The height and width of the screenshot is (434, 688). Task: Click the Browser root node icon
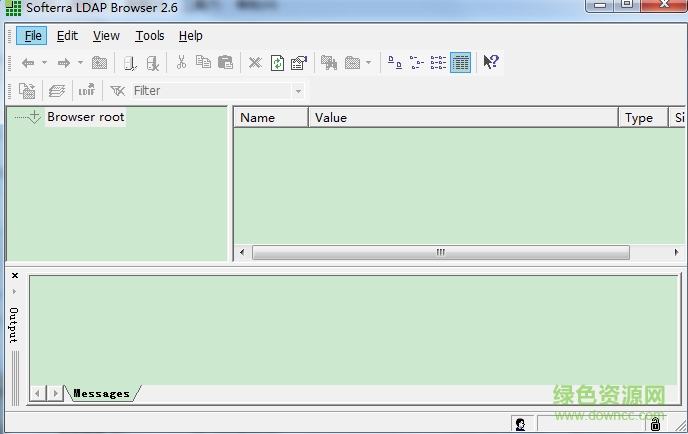click(34, 117)
